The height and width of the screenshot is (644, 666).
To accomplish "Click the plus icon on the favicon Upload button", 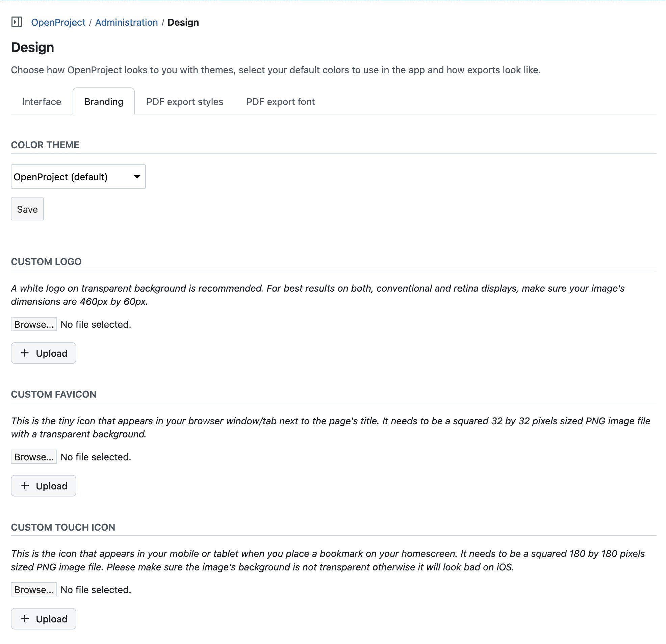I will click(x=25, y=485).
